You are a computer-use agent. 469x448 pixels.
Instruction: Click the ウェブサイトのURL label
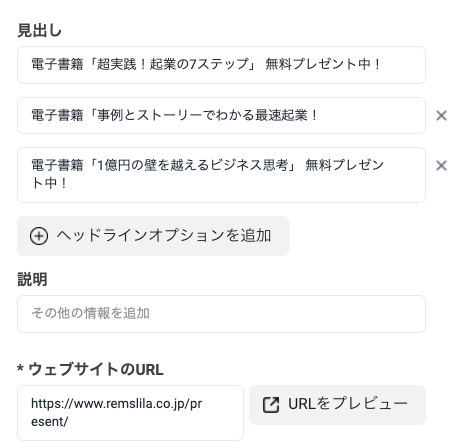pos(96,370)
